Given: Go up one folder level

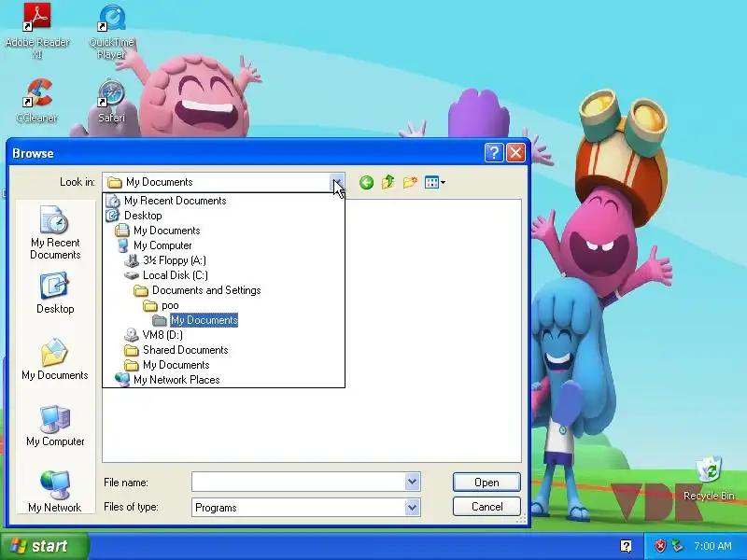Looking at the screenshot, I should [x=388, y=182].
